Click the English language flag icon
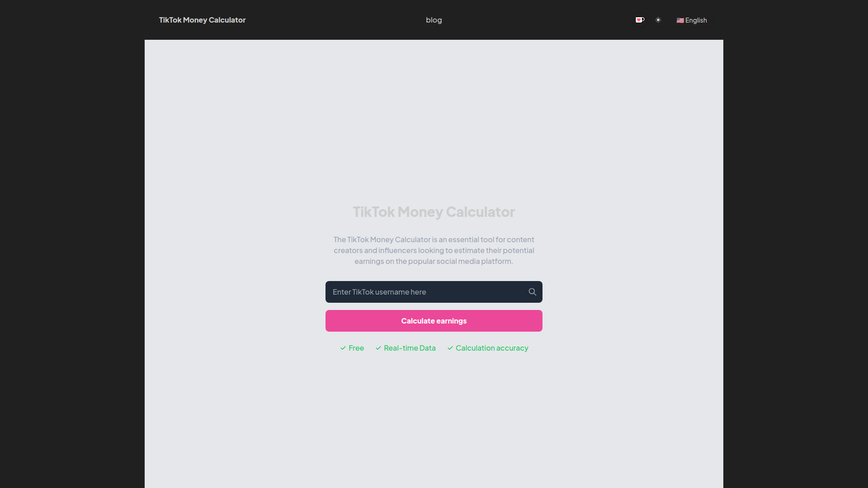Viewport: 868px width, 488px height. coord(680,20)
